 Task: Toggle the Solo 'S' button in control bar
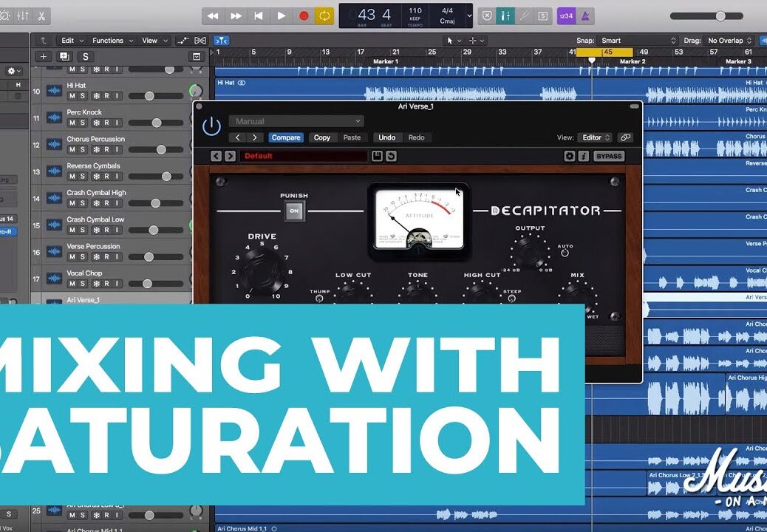(x=542, y=16)
